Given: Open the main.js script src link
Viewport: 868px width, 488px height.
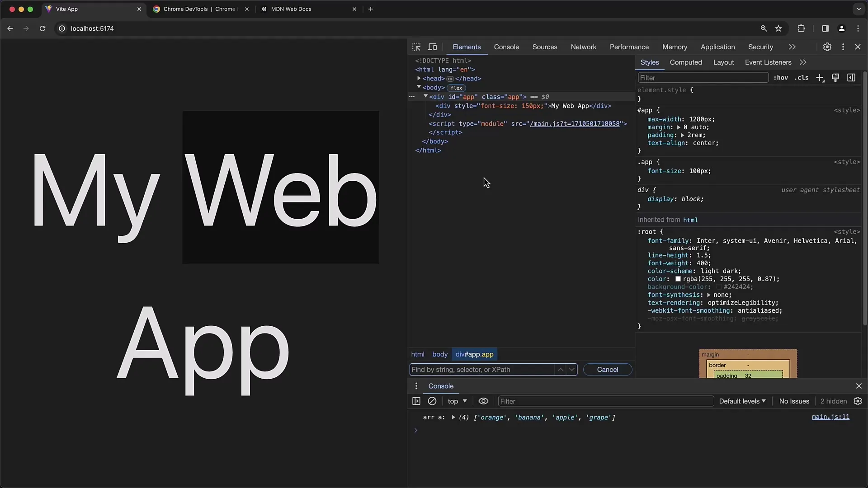Looking at the screenshot, I should pyautogui.click(x=575, y=124).
